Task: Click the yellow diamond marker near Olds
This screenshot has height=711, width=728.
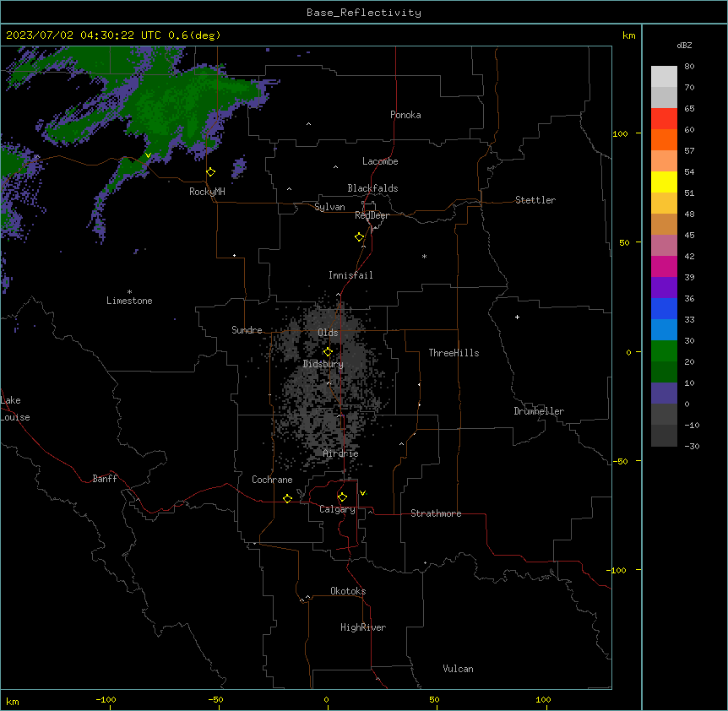Action: coord(328,352)
